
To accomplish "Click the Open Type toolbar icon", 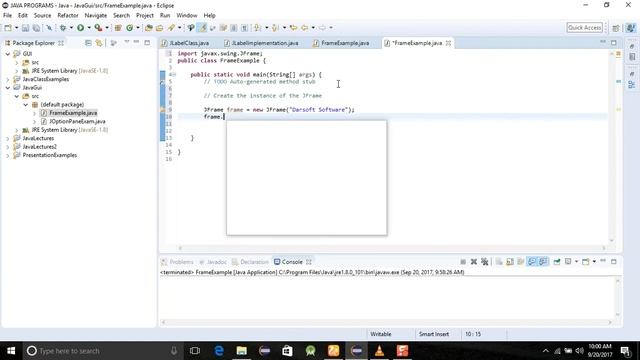I will (149, 28).
